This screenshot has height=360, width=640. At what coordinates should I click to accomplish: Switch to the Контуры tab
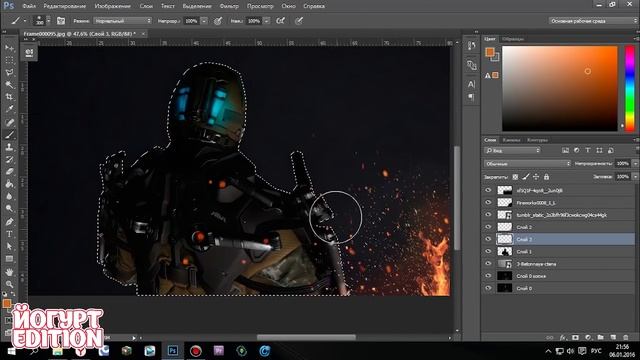[x=537, y=140]
